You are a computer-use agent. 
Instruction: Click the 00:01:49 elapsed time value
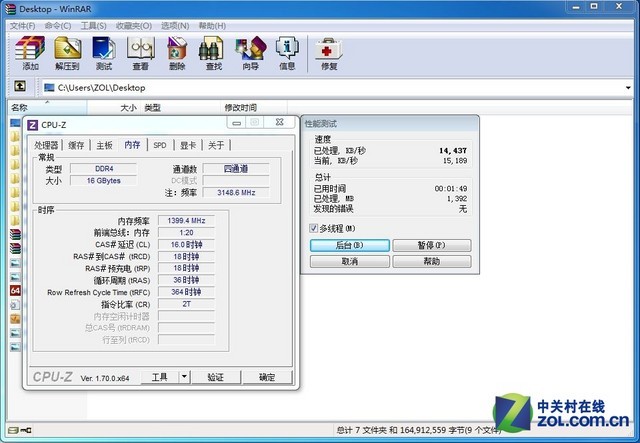click(451, 189)
